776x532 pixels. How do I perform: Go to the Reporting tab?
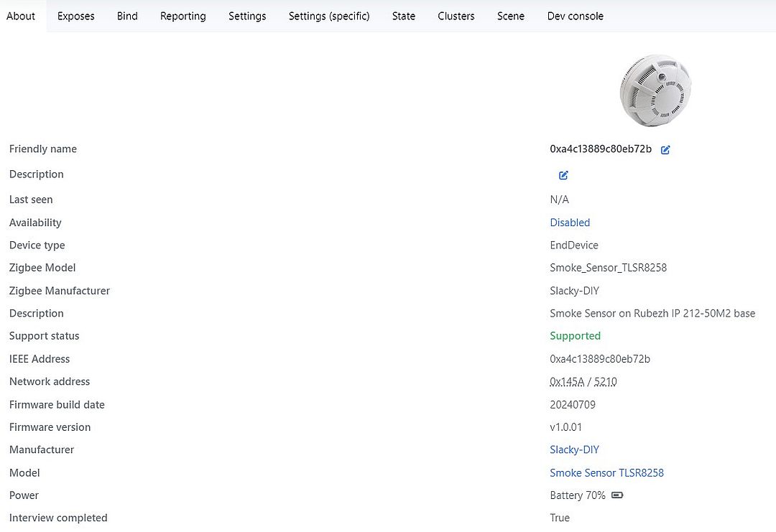click(x=183, y=16)
